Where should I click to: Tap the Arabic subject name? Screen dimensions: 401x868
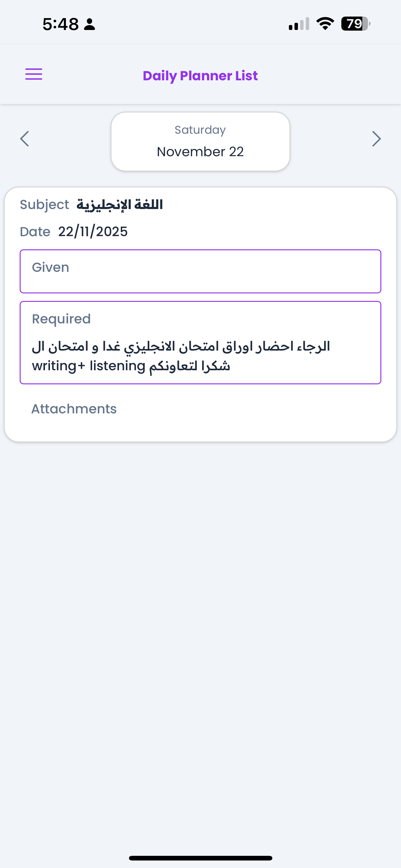(x=120, y=205)
